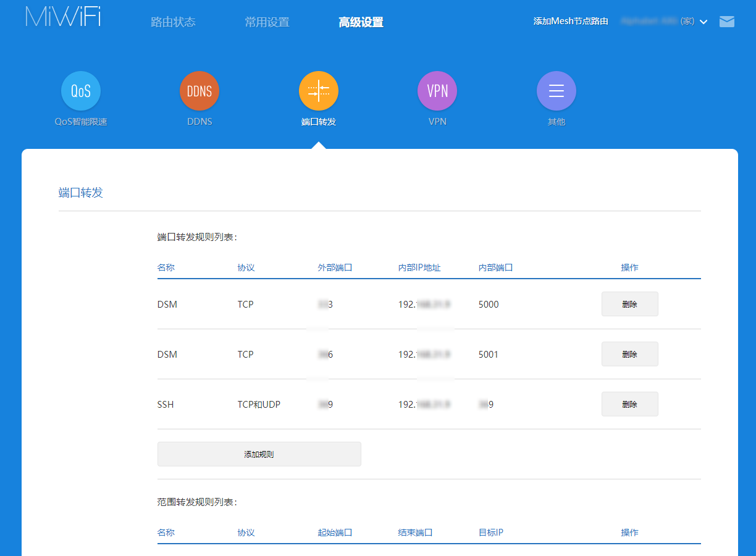
Task: Select the port forwarding (端口转发) icon
Action: (319, 91)
